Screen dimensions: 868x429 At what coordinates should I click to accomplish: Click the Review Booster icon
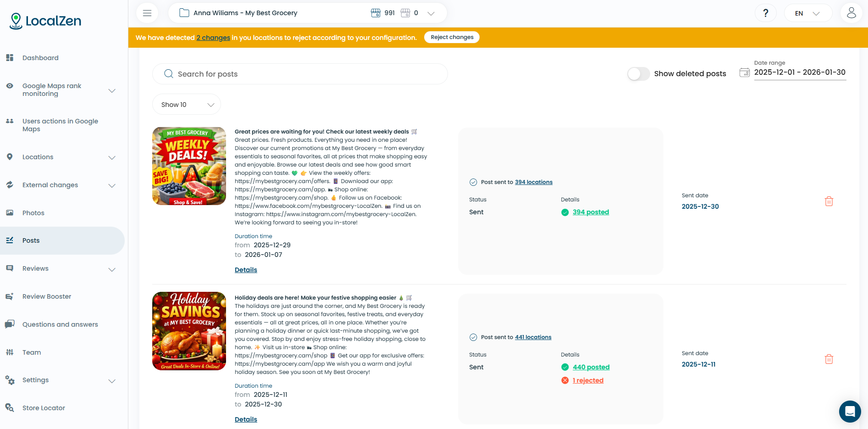[10, 296]
